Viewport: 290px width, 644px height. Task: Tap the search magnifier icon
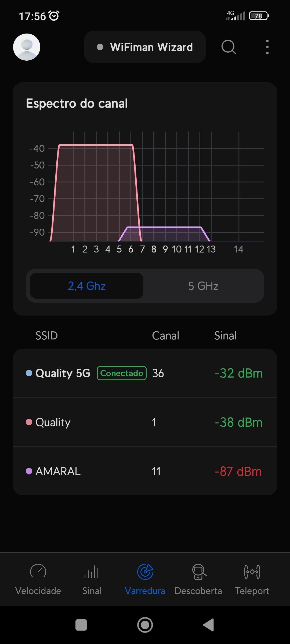point(229,47)
